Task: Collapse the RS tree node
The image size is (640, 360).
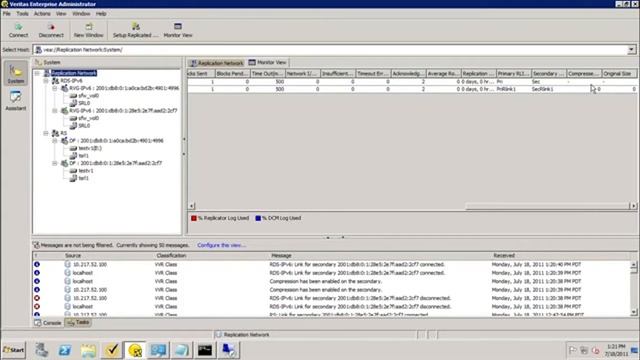Action: pos(46,133)
